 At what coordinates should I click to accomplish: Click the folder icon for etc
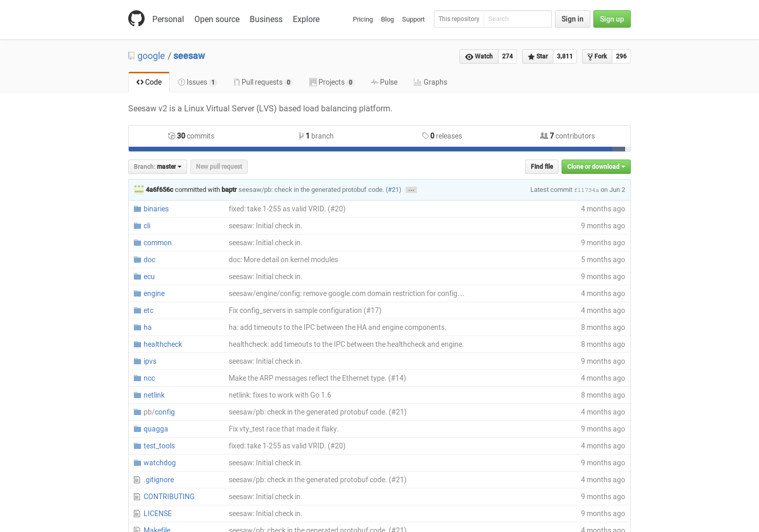(x=137, y=310)
